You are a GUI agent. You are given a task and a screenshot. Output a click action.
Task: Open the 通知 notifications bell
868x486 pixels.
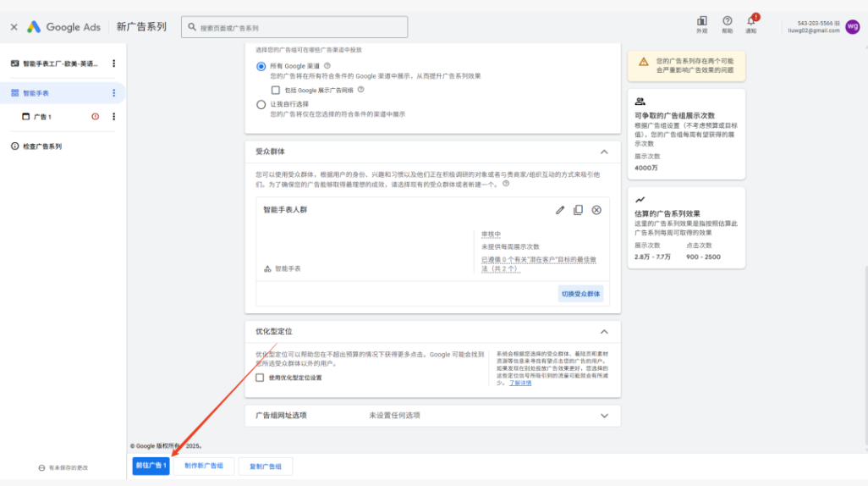point(750,21)
